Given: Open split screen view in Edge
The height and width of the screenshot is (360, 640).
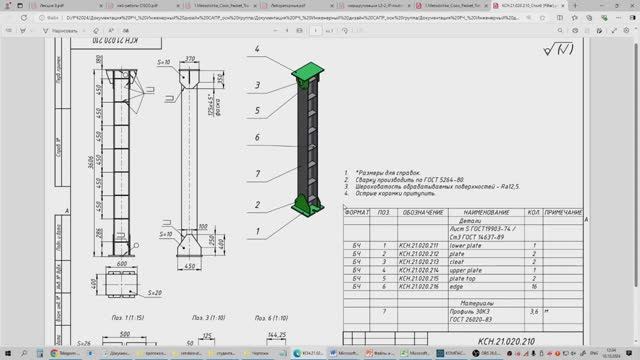Looking at the screenshot, I should tap(560, 18).
